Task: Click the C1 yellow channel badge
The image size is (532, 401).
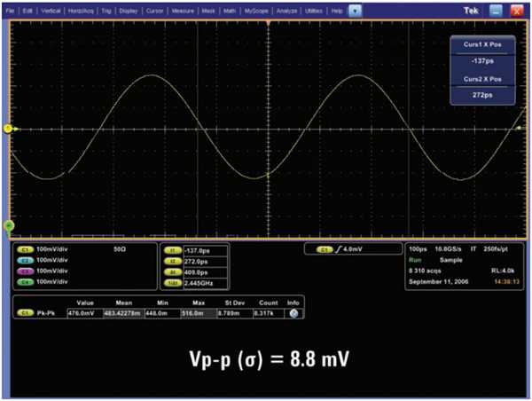Action: pyautogui.click(x=25, y=249)
